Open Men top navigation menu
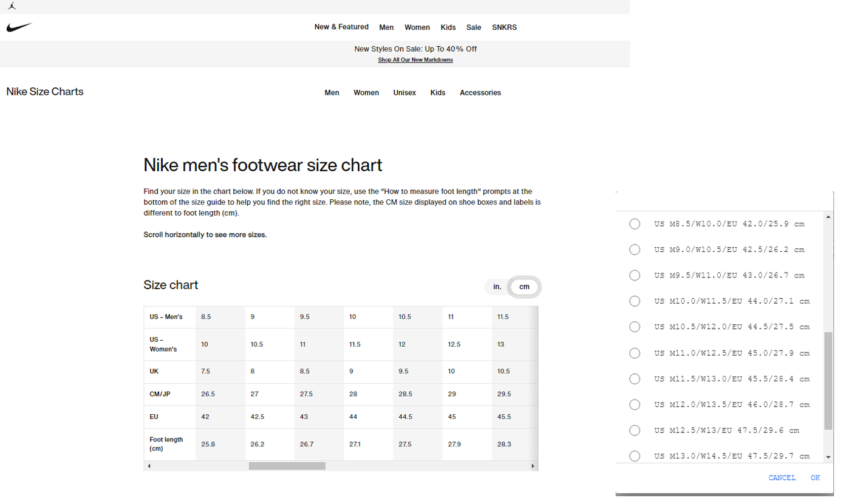 point(386,27)
